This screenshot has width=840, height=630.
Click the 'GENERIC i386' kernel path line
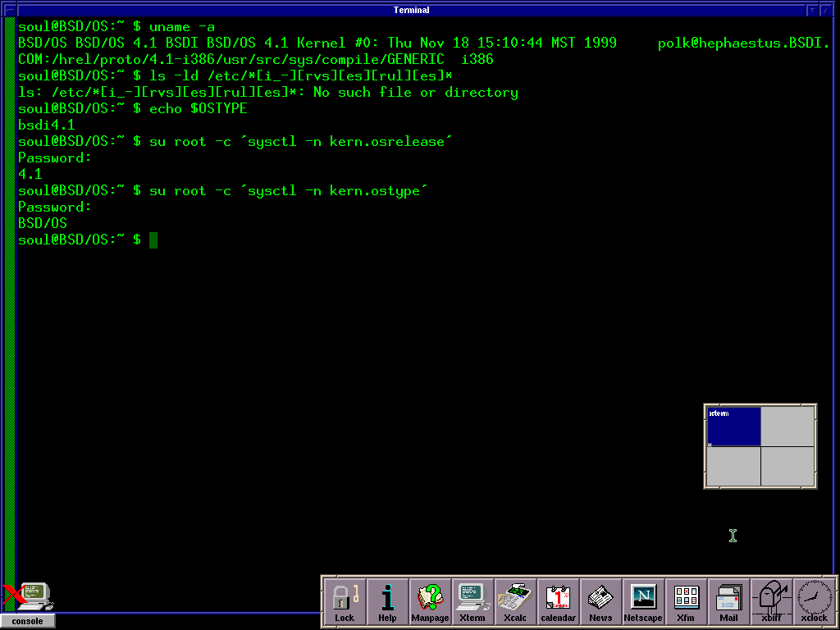click(256, 59)
